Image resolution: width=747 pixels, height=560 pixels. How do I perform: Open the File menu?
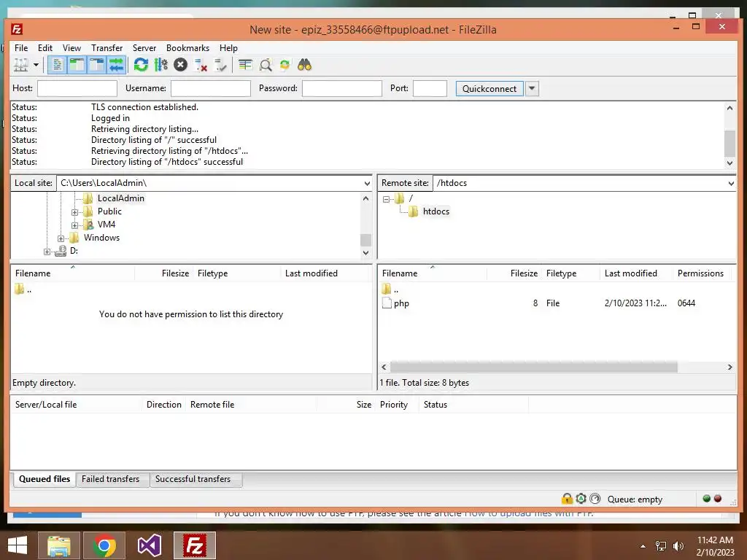pyautogui.click(x=21, y=48)
